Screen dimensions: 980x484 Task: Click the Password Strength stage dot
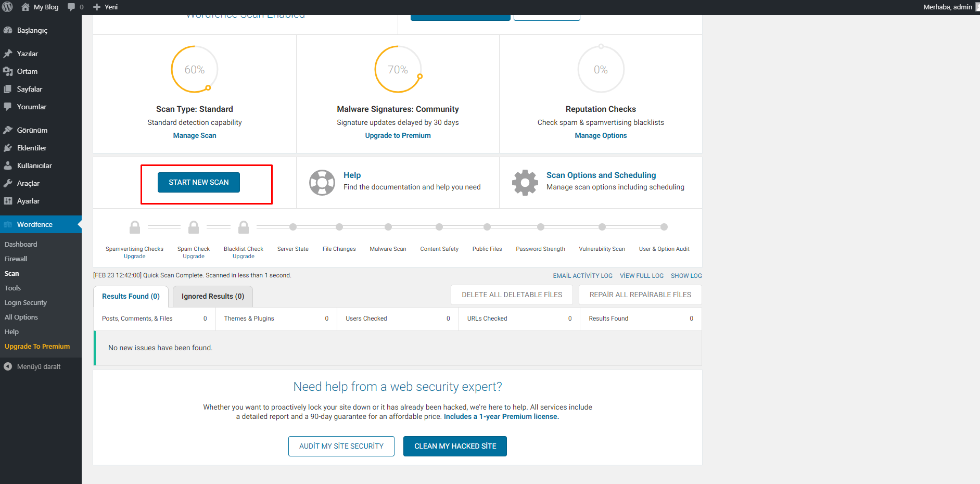click(x=541, y=227)
